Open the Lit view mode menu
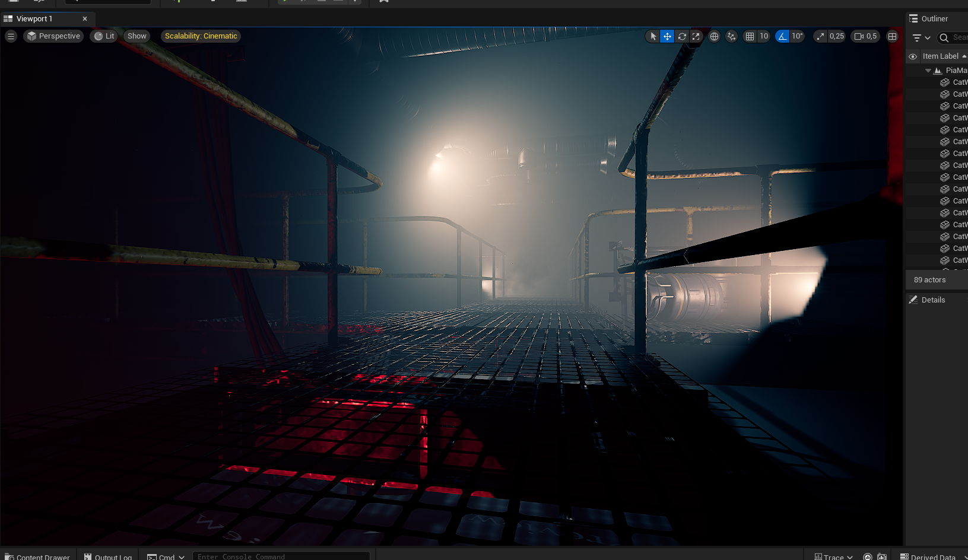 pyautogui.click(x=104, y=36)
